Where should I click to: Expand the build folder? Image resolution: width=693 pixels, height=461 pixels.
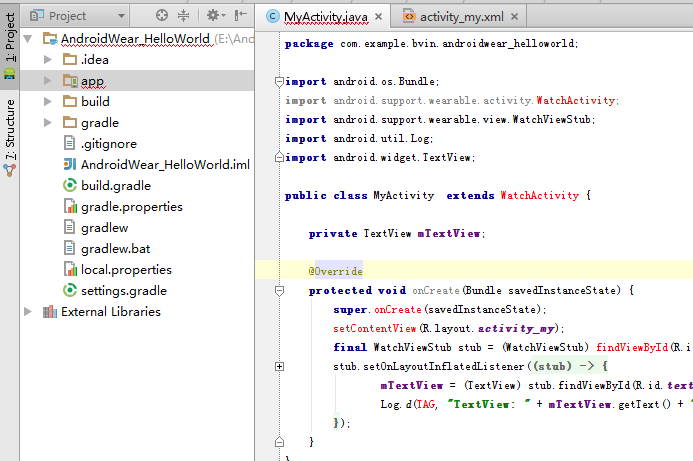48,102
